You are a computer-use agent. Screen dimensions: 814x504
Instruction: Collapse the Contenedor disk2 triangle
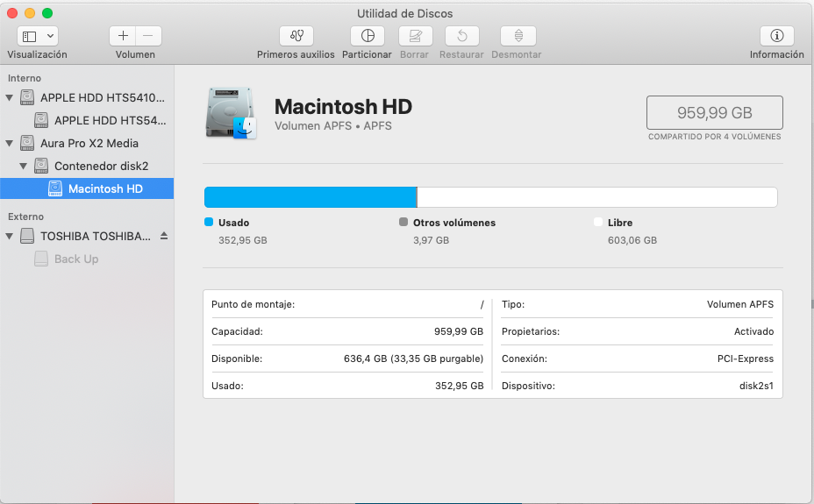point(24,166)
